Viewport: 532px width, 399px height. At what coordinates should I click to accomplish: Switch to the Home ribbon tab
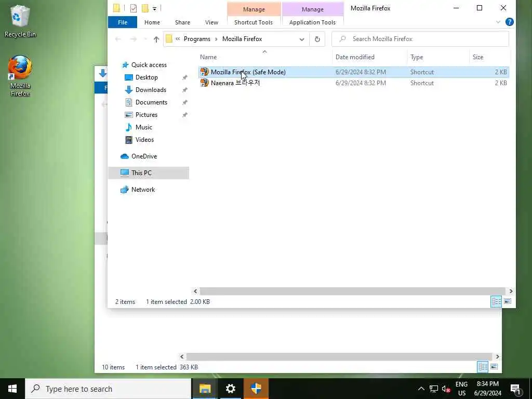coord(152,22)
